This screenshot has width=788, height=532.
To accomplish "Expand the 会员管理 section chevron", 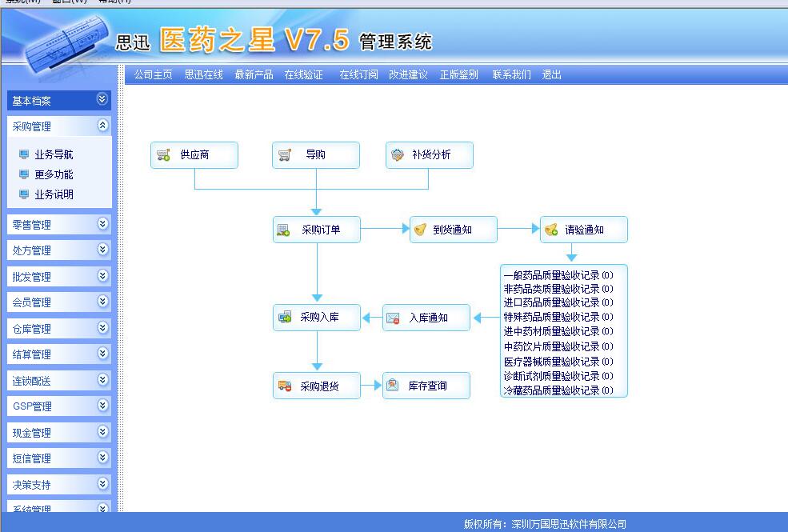I will (102, 301).
